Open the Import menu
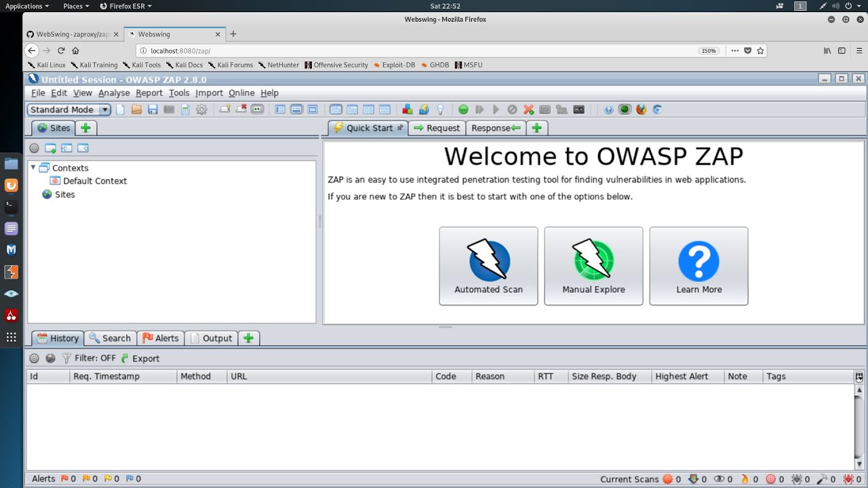868x488 pixels. 209,93
